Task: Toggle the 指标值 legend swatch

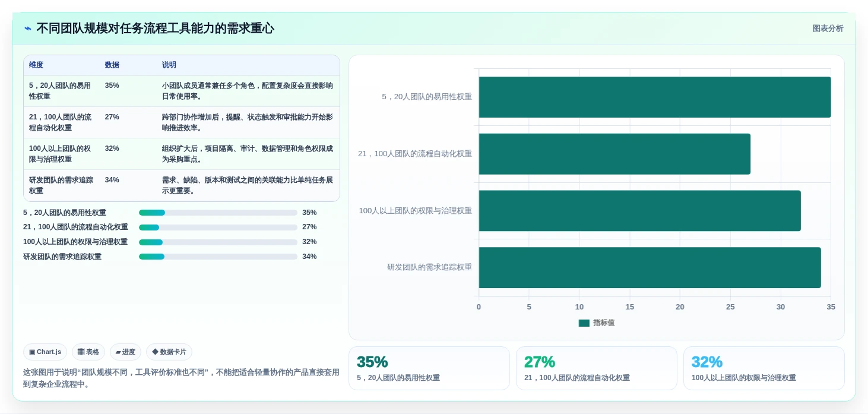Action: pos(584,323)
